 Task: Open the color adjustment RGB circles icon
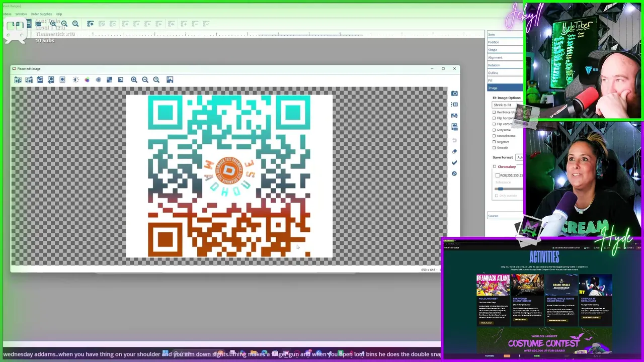tap(87, 79)
